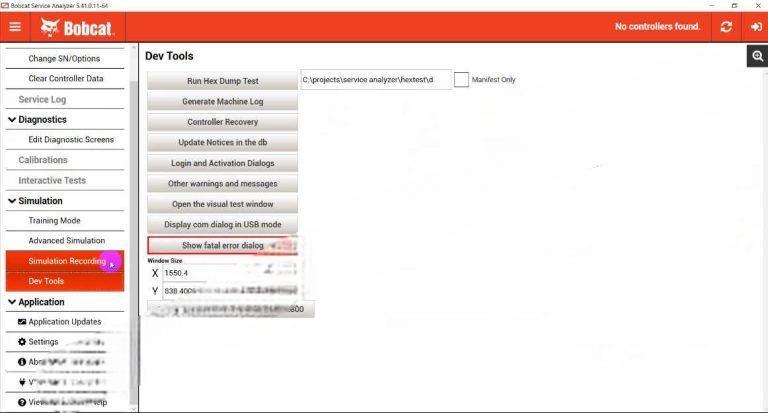Click the Application Updates icon
Image resolution: width=768 pixels, height=413 pixels.
point(22,322)
